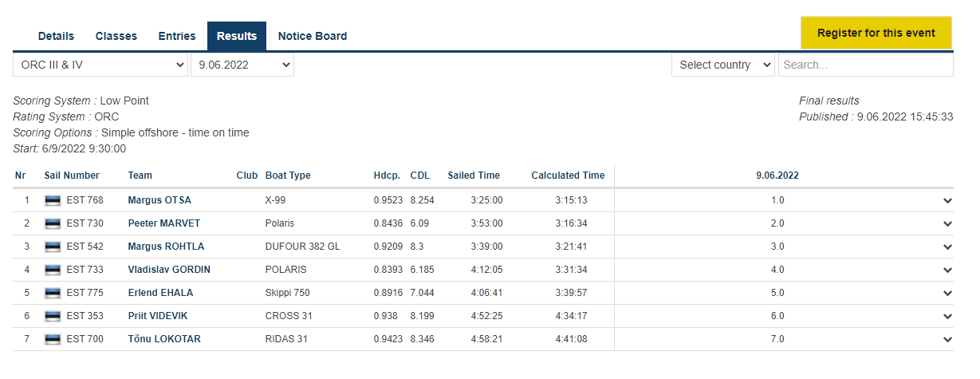980x379 pixels.
Task: Open the ORC III & IV class dropdown
Action: pyautogui.click(x=100, y=65)
